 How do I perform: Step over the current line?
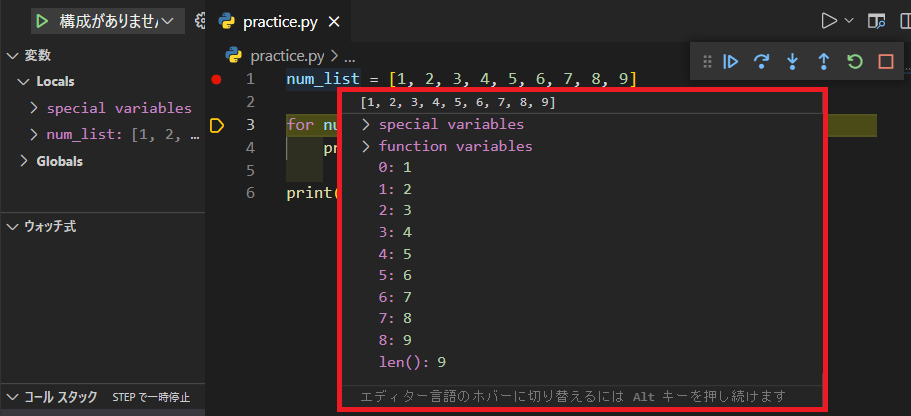click(761, 61)
